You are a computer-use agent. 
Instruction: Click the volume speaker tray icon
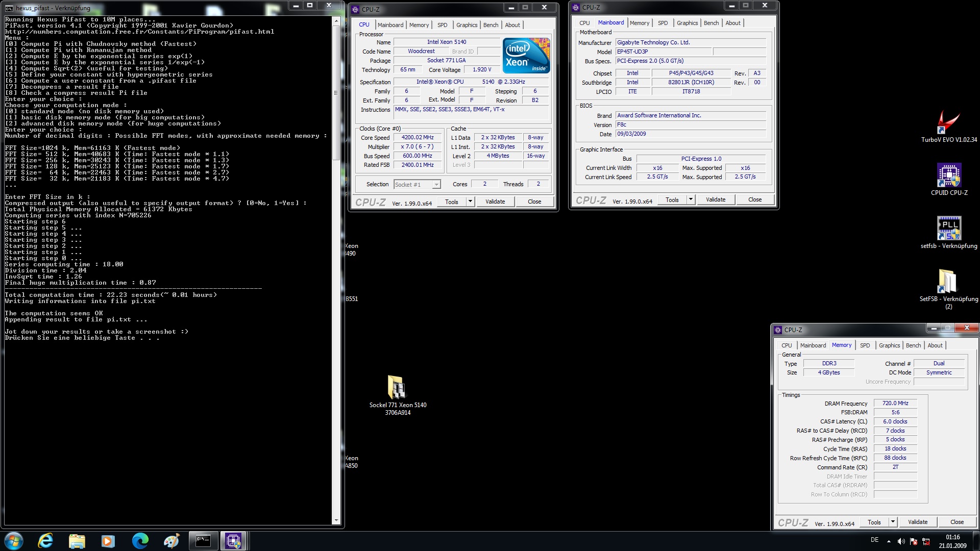(x=901, y=541)
